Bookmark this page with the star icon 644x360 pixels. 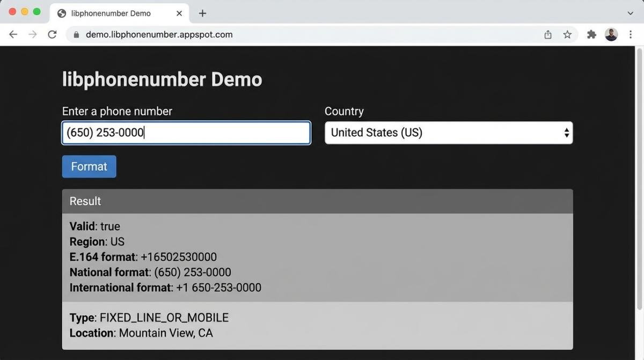(x=567, y=34)
